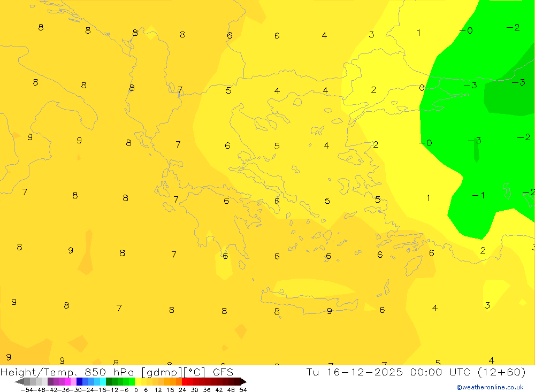Click the bright red 24 legend swatch

pyautogui.click(x=185, y=381)
